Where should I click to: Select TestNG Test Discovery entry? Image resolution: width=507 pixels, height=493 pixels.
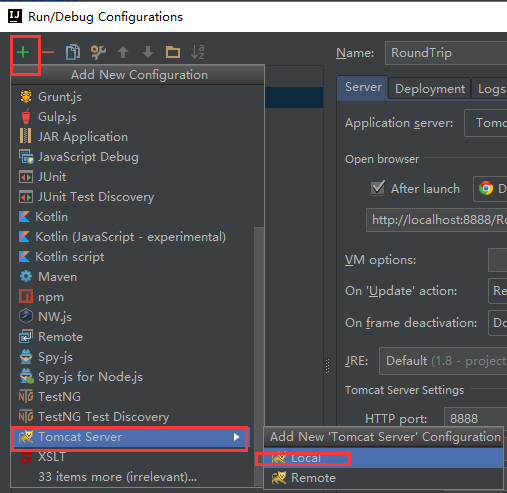click(132, 417)
